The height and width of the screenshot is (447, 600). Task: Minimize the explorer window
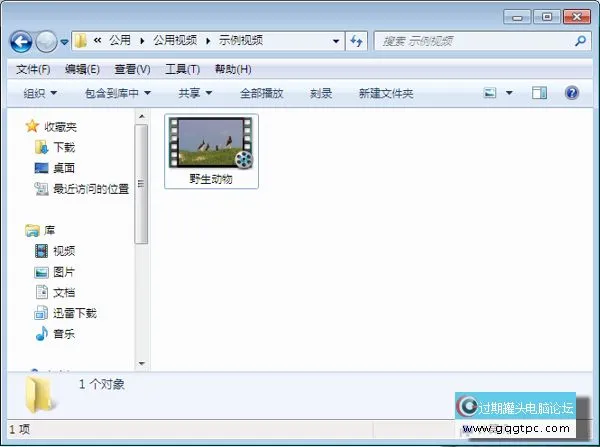(x=517, y=17)
